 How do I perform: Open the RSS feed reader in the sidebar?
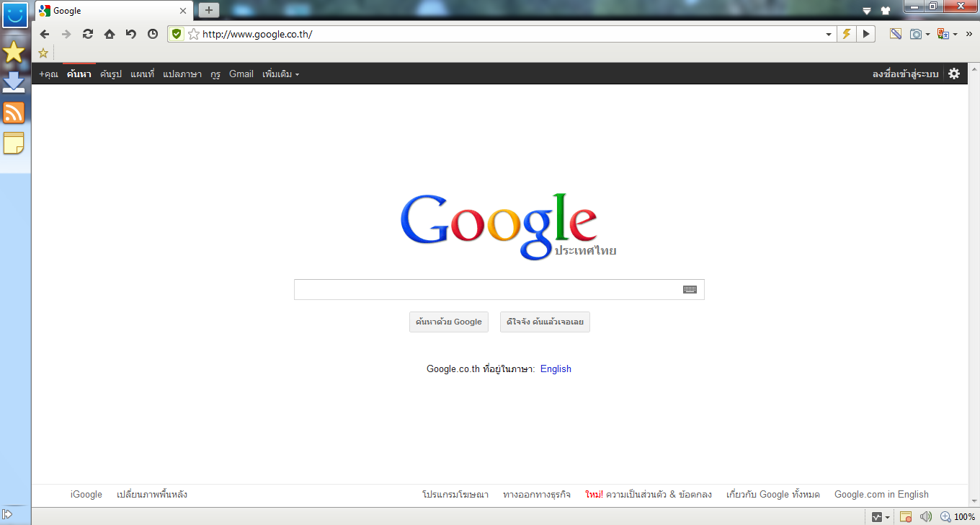(14, 112)
